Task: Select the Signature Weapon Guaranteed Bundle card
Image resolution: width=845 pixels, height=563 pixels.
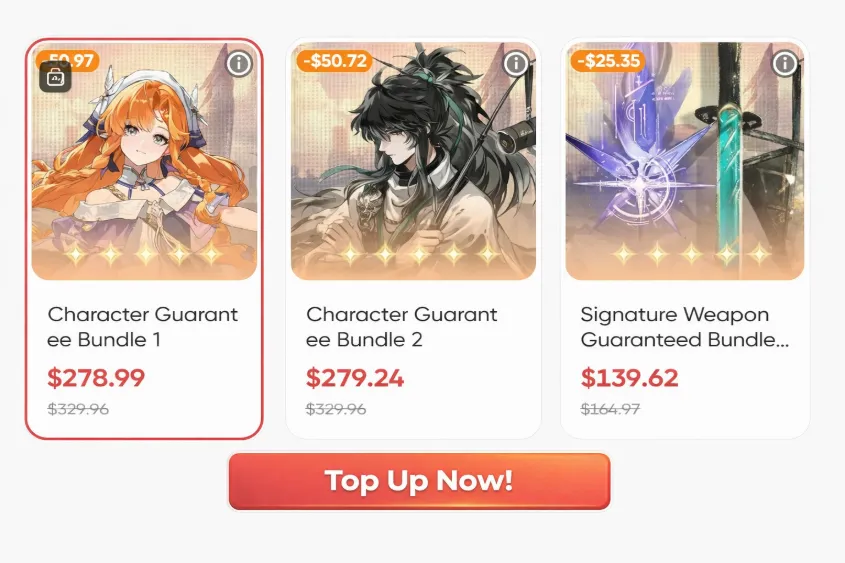Action: pos(685,239)
